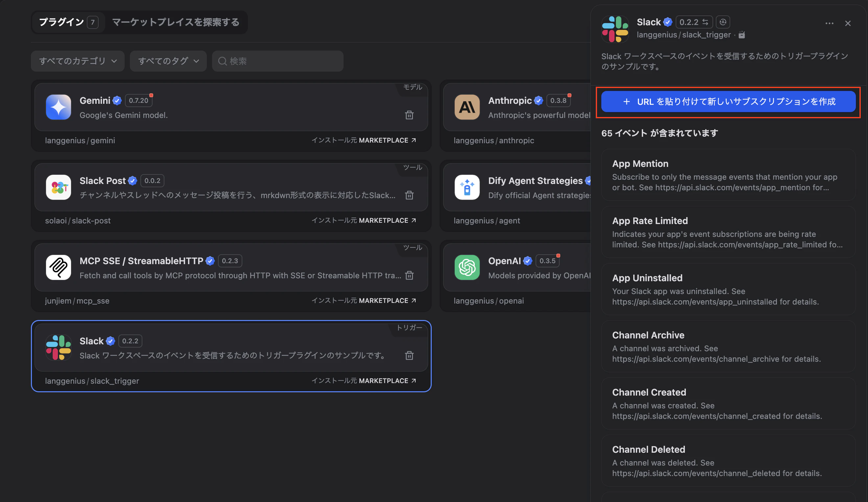The image size is (868, 502).
Task: Click the ツール label on the Slack Post card
Action: point(413,167)
